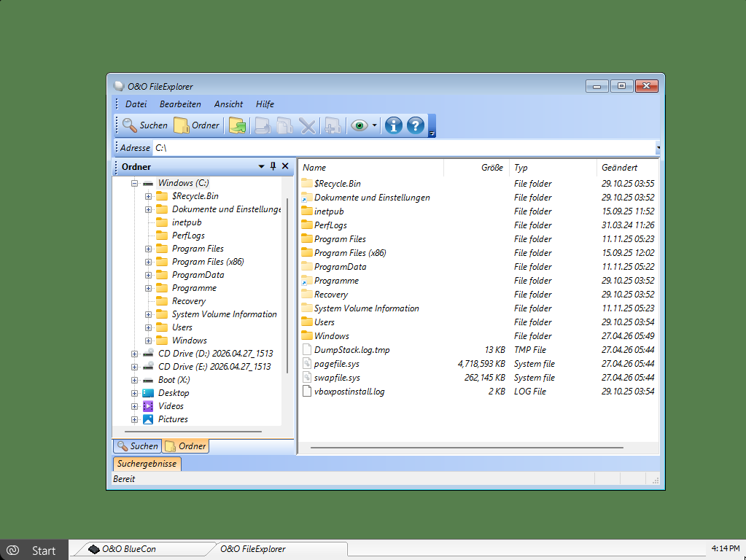Click the Adresse input field
This screenshot has height=560, width=746.
point(401,148)
